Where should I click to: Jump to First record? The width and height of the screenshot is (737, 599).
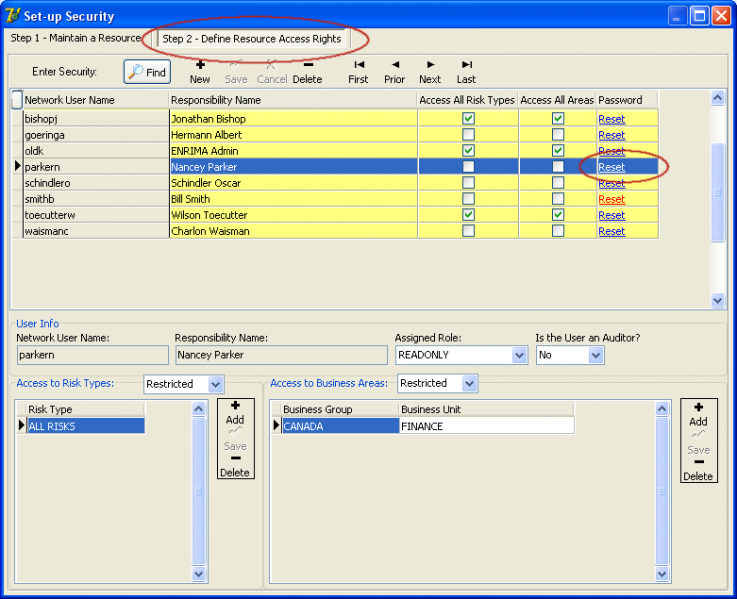pos(358,72)
